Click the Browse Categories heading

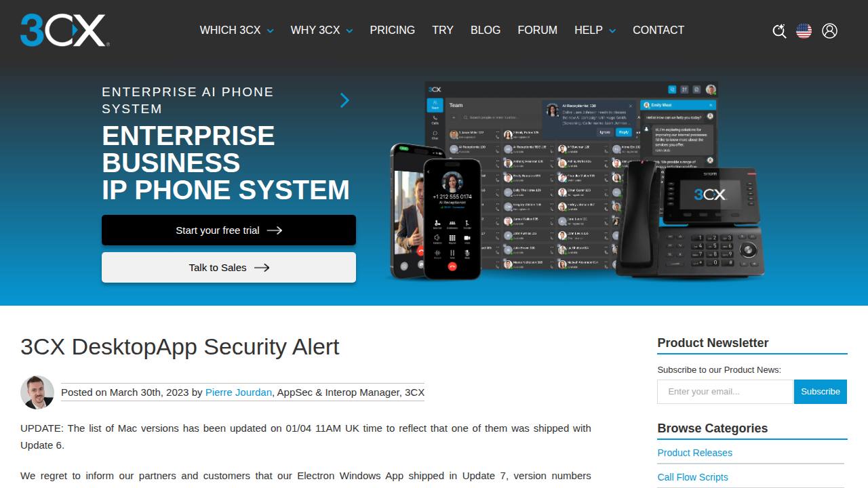712,428
